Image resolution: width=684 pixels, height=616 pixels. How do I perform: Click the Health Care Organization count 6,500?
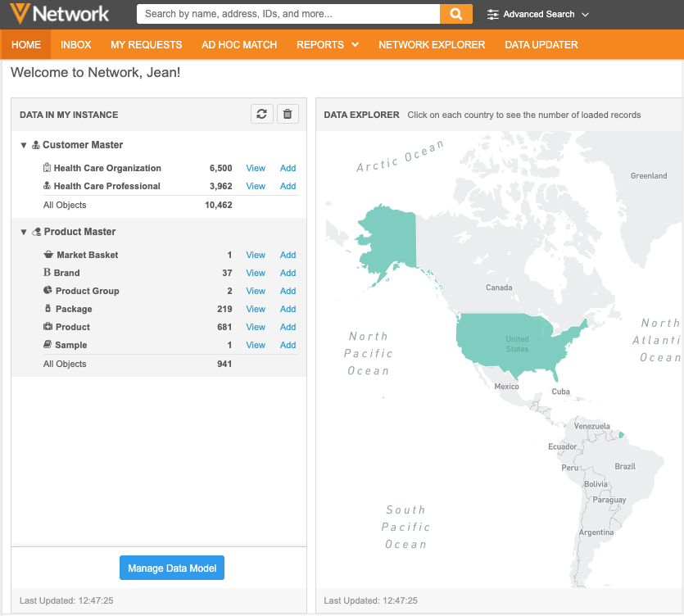click(220, 168)
